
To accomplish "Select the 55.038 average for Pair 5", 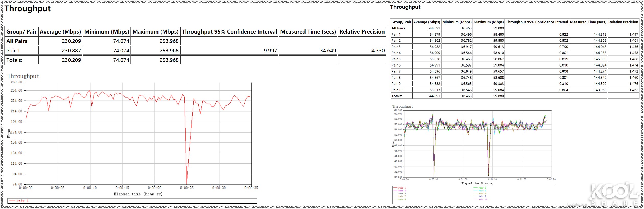I will 435,59.
